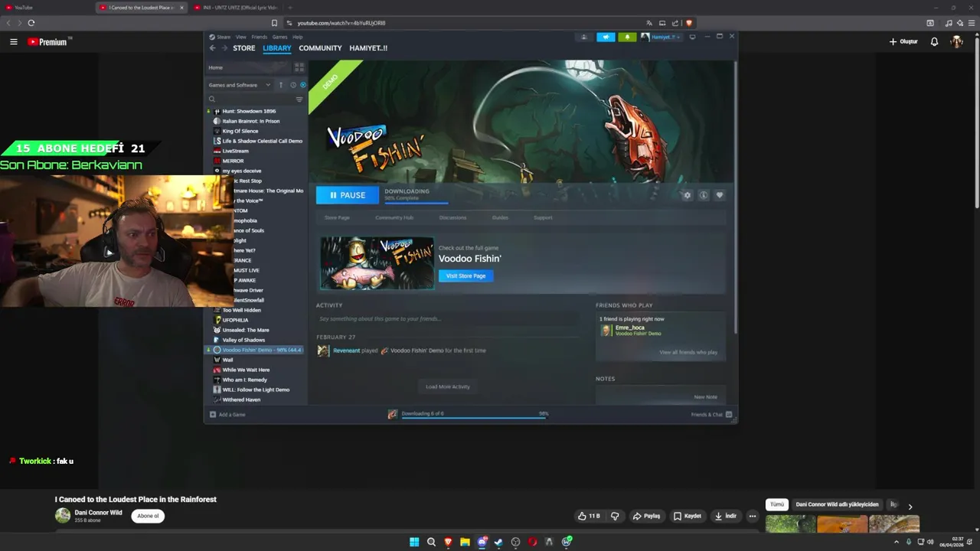Open YouTube hamburger guide menu

13,42
